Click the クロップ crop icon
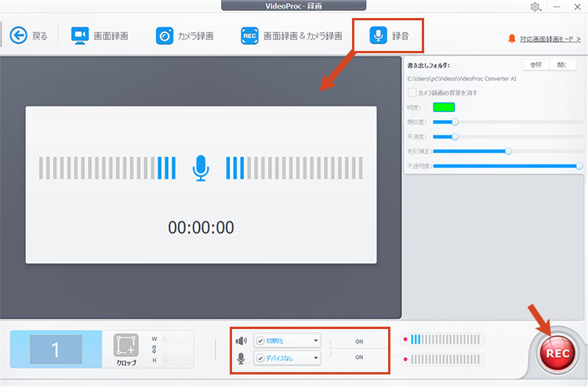This screenshot has width=588, height=387. coord(126,345)
